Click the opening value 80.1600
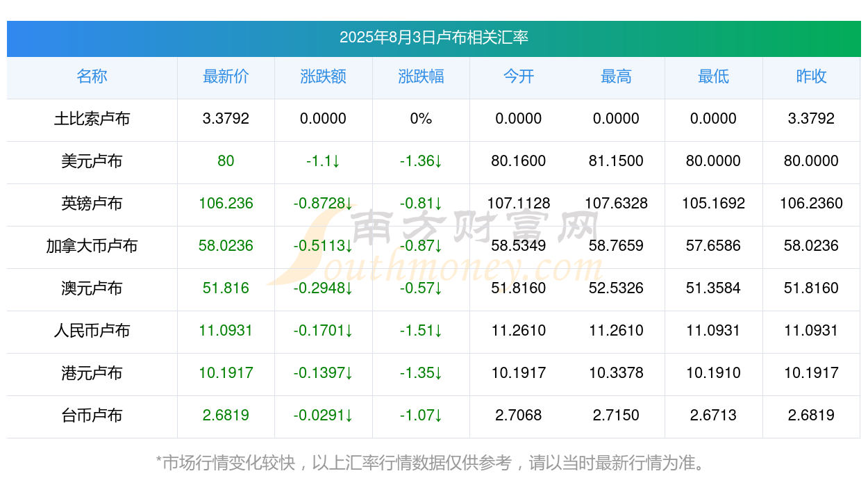The width and height of the screenshot is (868, 485). point(519,161)
